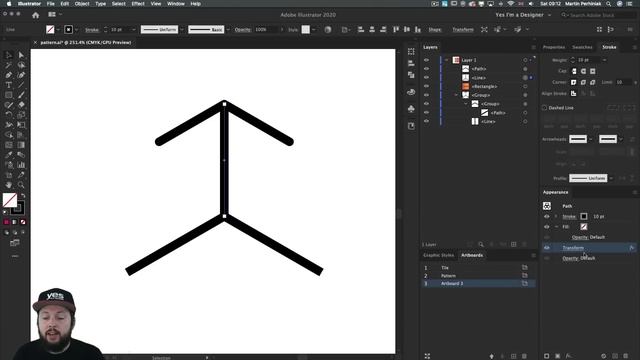Click the Fill color box in toolbar
The width and height of the screenshot is (640, 360).
(x=10, y=200)
